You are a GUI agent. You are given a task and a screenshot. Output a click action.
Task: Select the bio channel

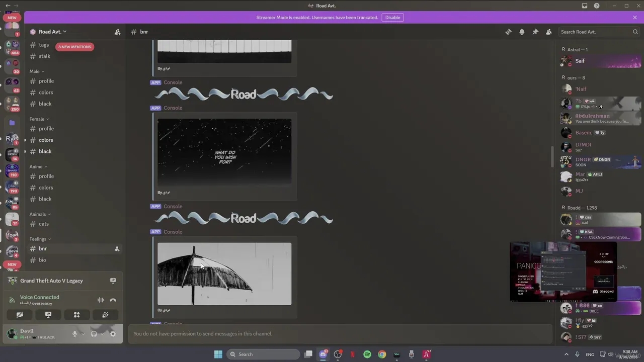(x=74, y=260)
